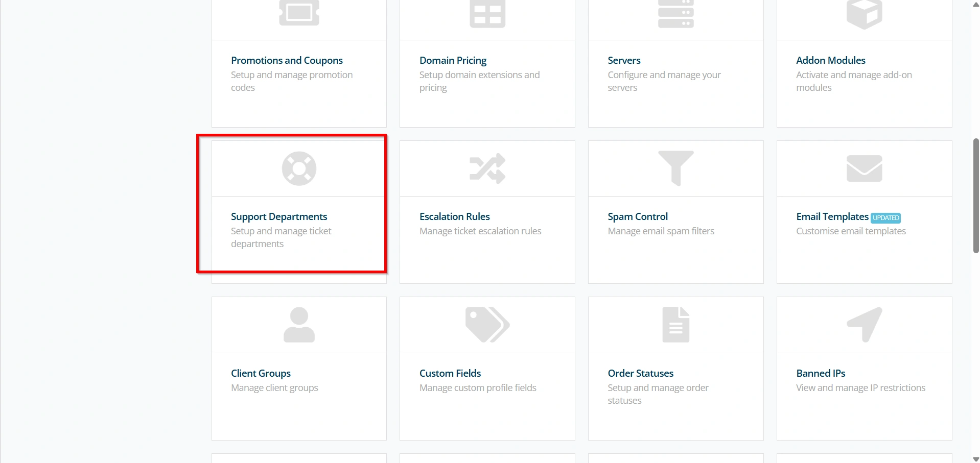Open the Banned IPs link

coord(821,373)
